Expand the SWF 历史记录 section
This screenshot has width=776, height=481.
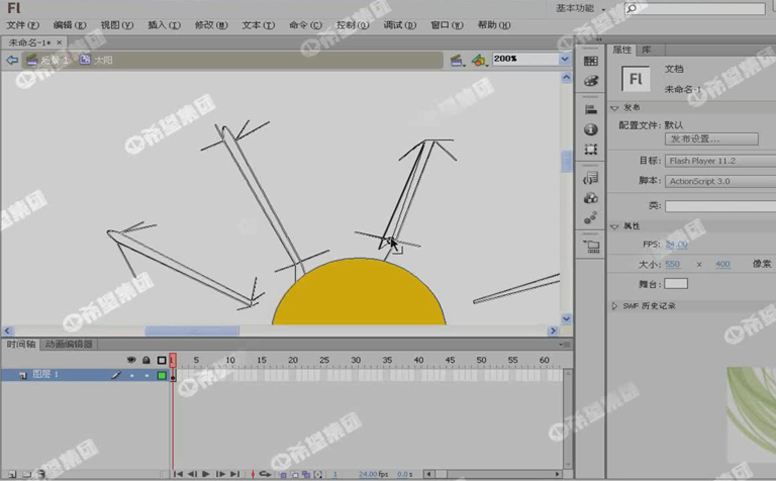tap(615, 306)
